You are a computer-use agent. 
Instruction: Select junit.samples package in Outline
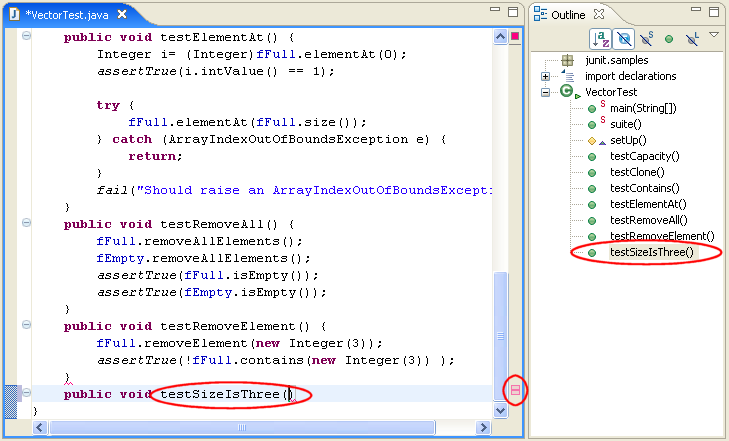616,60
